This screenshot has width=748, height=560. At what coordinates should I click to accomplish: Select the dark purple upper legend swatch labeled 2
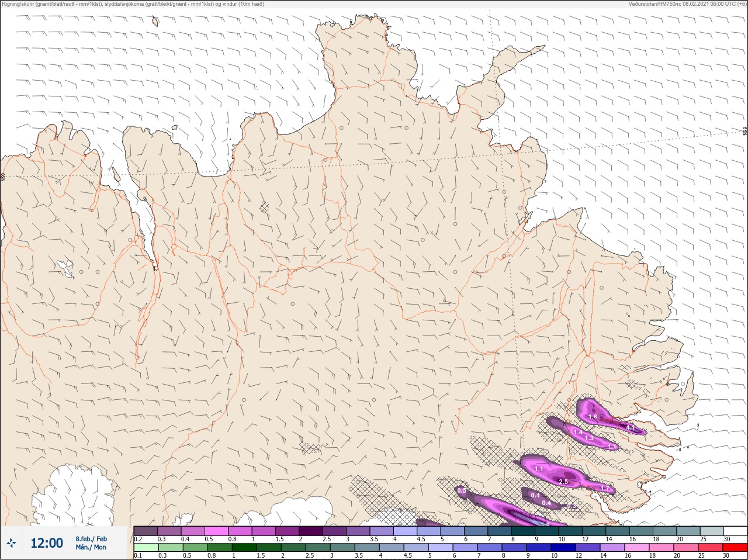(x=311, y=531)
